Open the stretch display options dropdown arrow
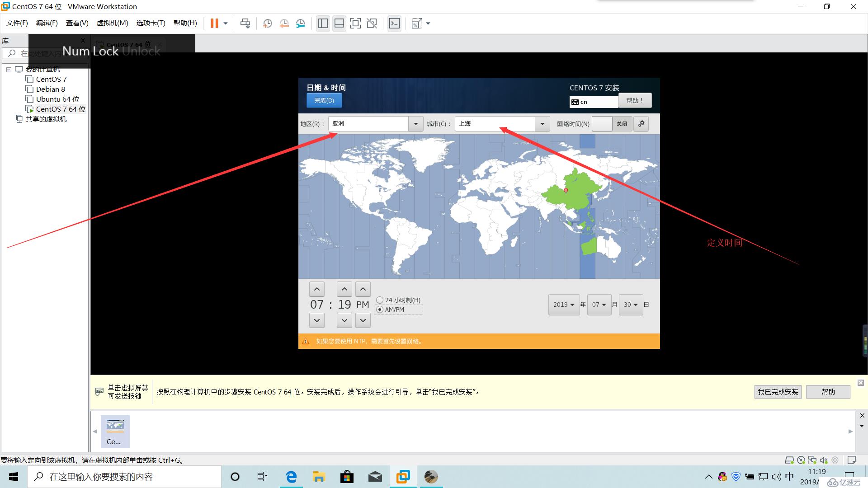 point(428,23)
